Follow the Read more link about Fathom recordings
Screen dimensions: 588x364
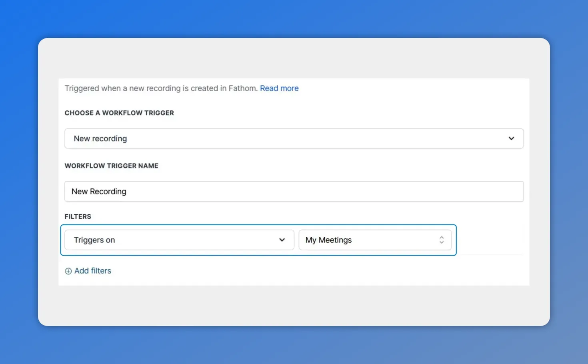(279, 88)
